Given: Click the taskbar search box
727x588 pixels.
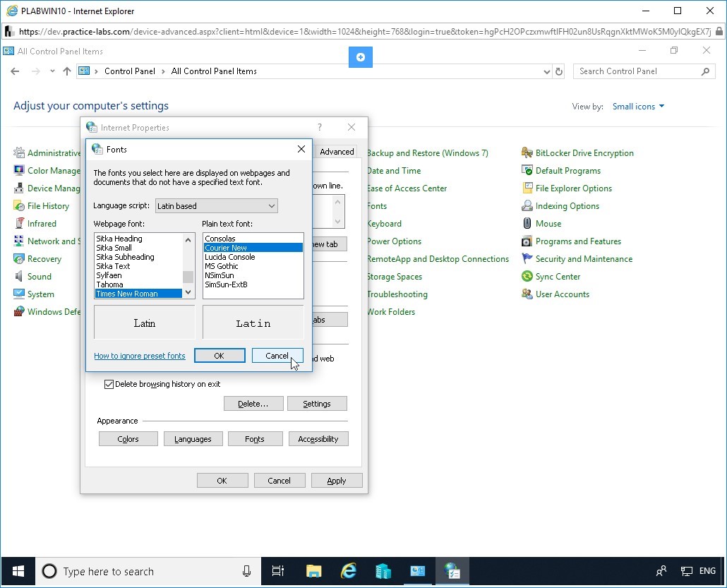Looking at the screenshot, I should 148,571.
